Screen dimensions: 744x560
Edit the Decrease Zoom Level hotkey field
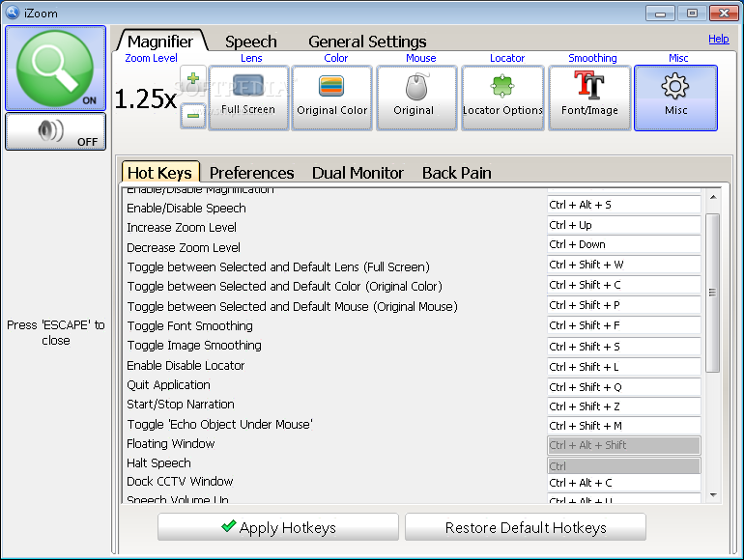[x=624, y=244]
